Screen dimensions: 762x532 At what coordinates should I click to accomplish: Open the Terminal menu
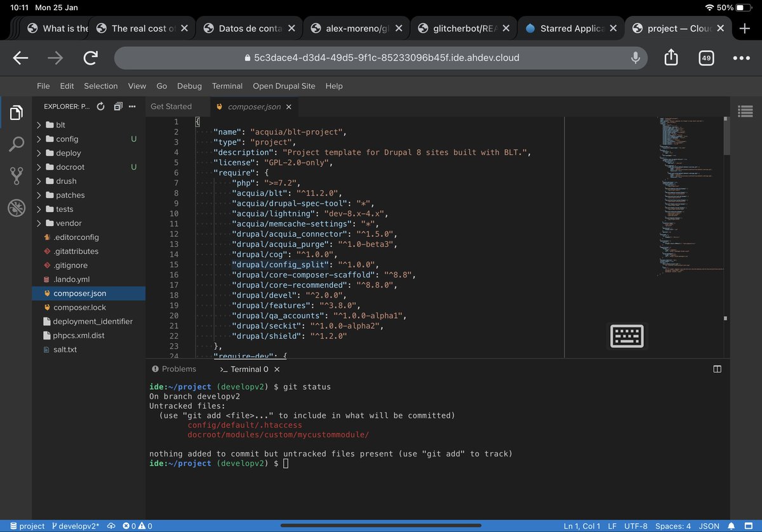point(227,86)
